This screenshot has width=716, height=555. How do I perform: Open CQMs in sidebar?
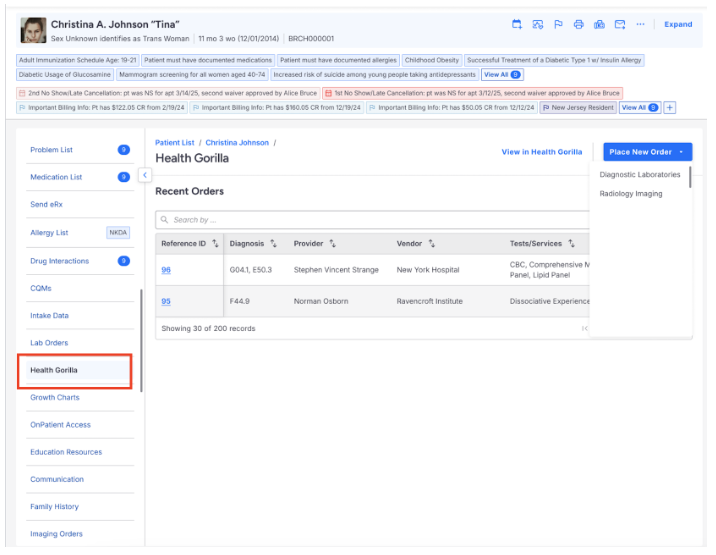(x=41, y=288)
